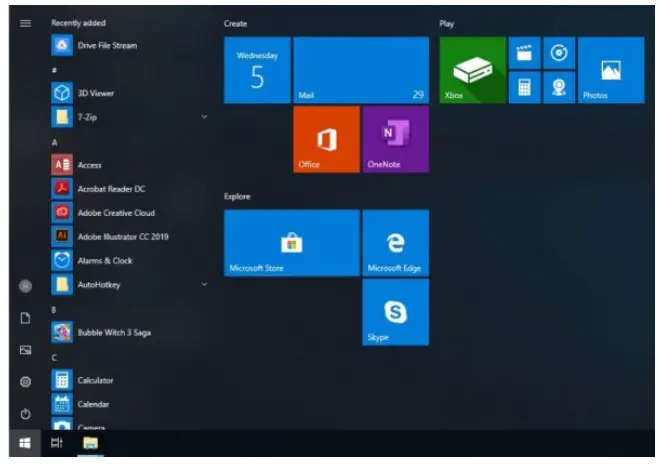The image size is (659, 468).
Task: Open the Mail tile
Action: tap(361, 70)
